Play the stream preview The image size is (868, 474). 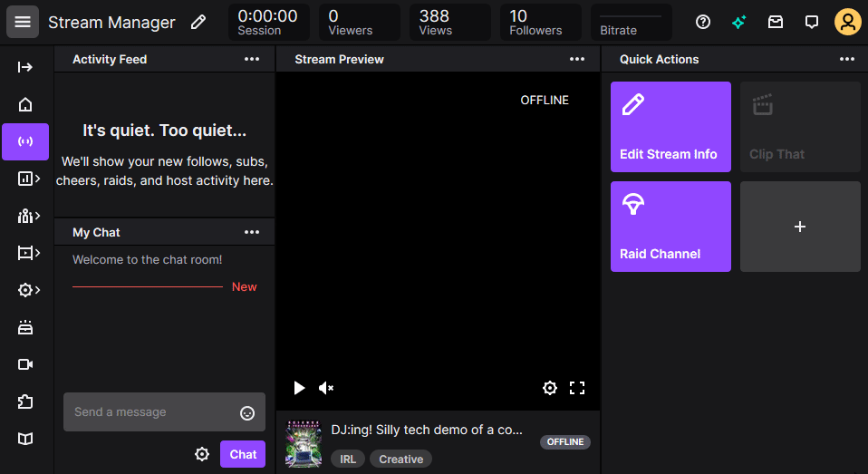click(x=299, y=388)
